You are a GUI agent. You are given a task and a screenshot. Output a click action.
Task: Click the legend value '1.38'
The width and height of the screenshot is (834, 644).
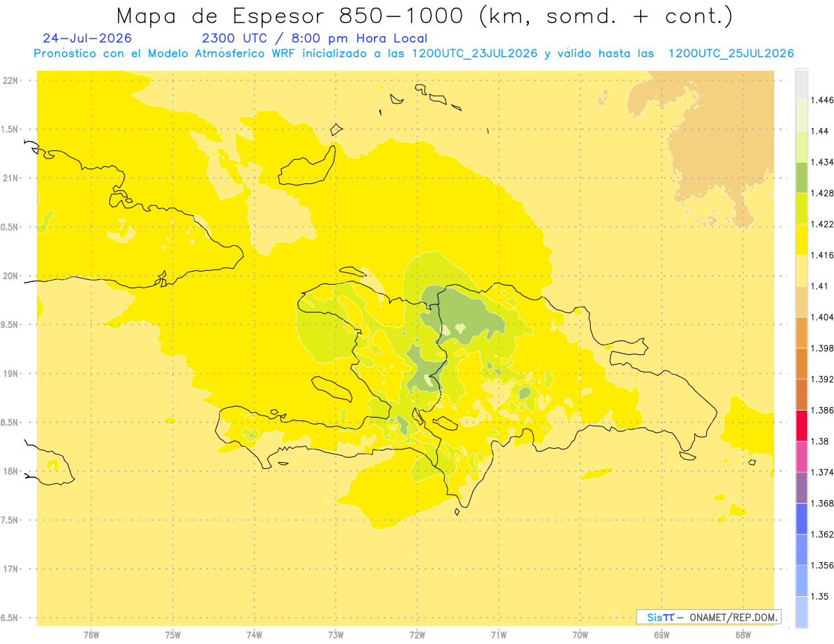pos(819,441)
